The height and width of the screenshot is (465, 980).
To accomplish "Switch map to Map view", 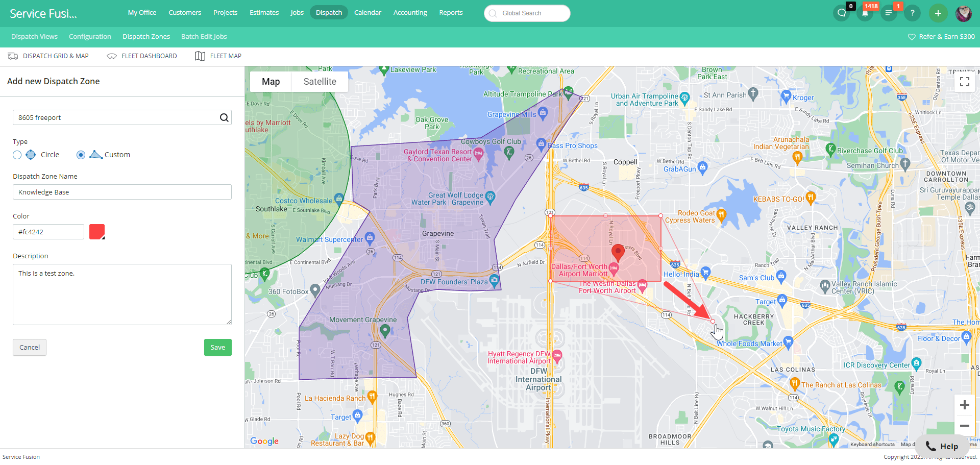I will pos(271,82).
